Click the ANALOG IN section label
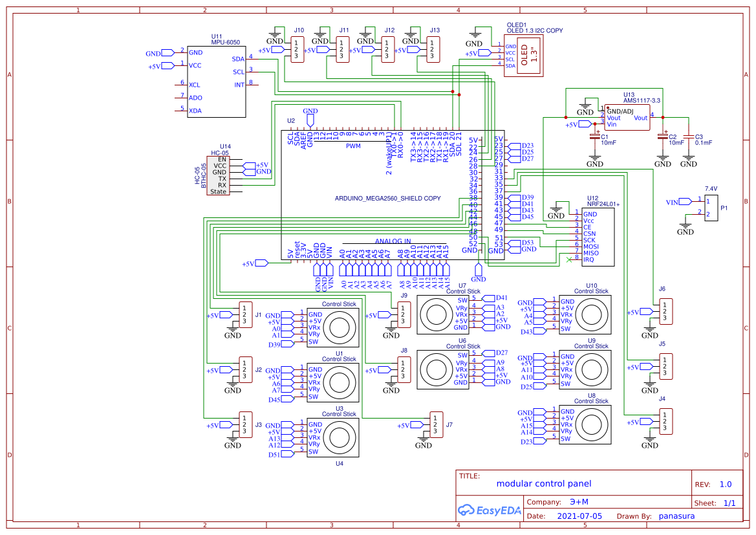Viewport: 756px width, 535px height. [x=393, y=240]
